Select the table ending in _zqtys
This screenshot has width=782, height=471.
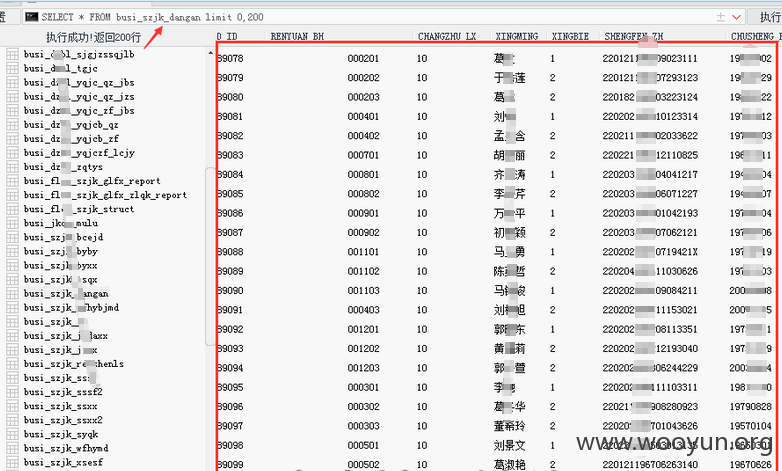(63, 167)
